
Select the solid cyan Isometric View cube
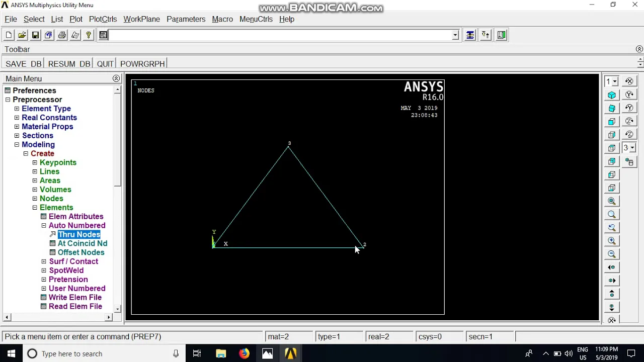click(612, 95)
